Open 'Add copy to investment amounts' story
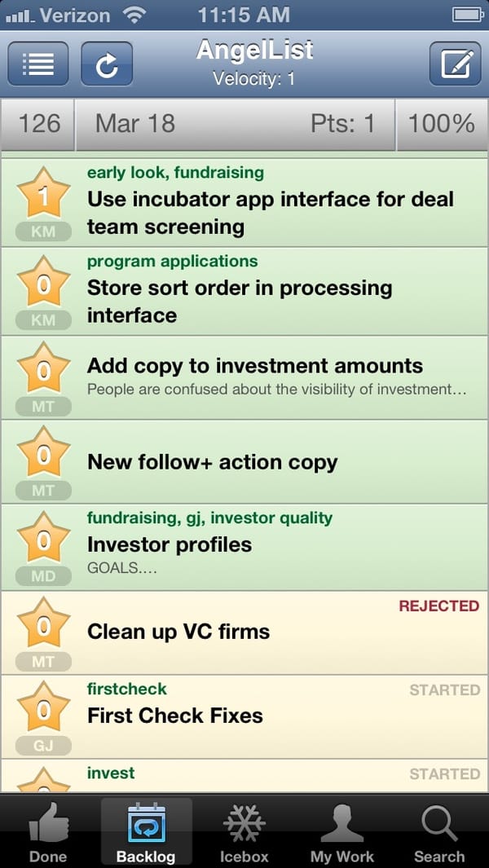 click(254, 366)
